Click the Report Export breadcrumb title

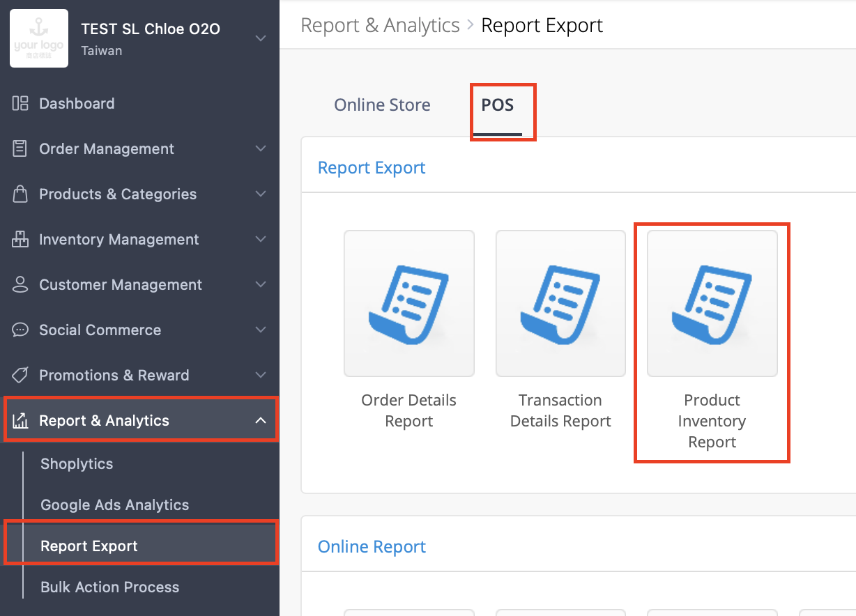point(542,26)
